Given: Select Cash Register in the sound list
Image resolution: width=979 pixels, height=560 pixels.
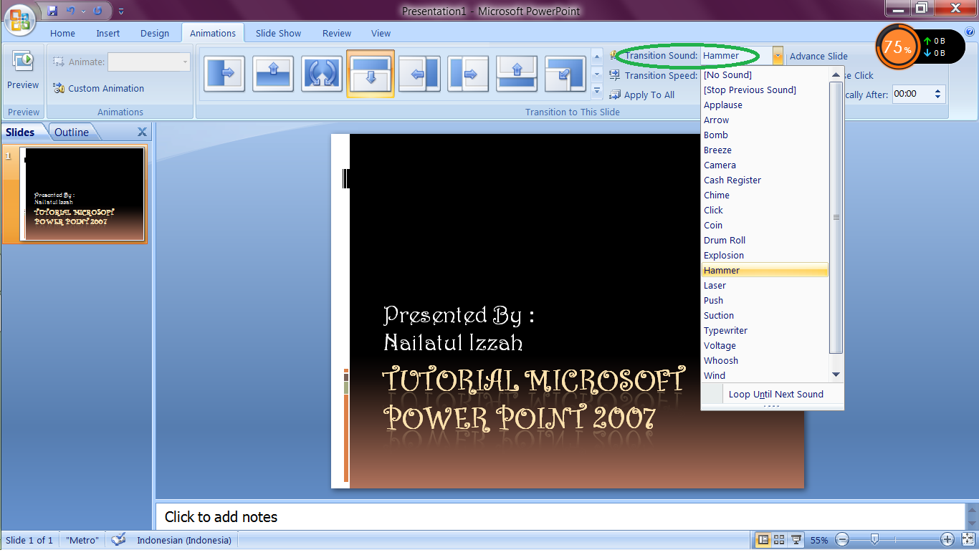Looking at the screenshot, I should (764, 180).
